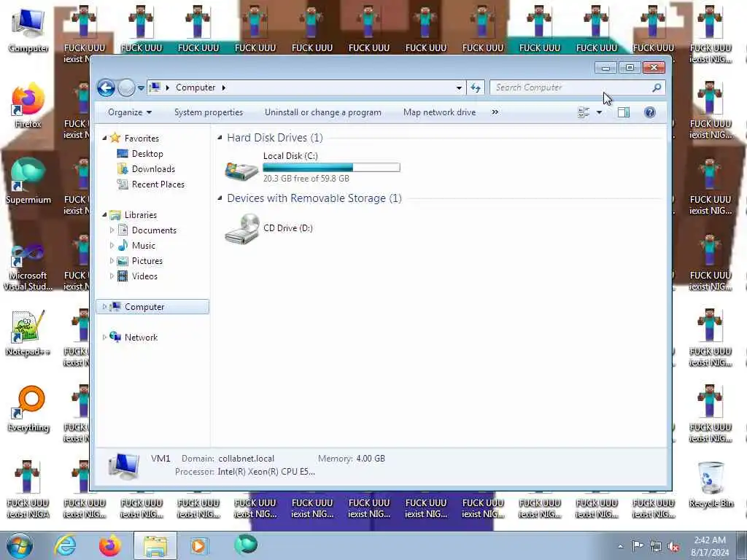Open the Music library
The width and height of the screenshot is (747, 560).
pos(144,246)
